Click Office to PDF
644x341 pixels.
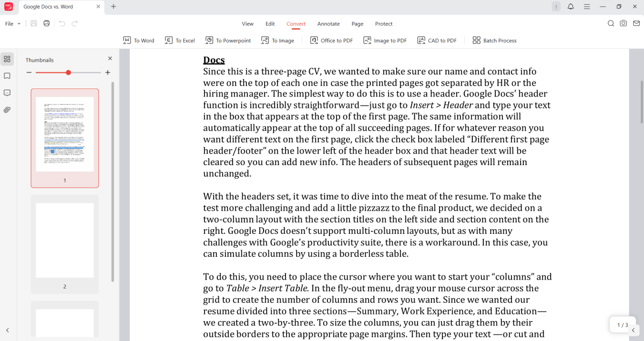click(x=332, y=40)
